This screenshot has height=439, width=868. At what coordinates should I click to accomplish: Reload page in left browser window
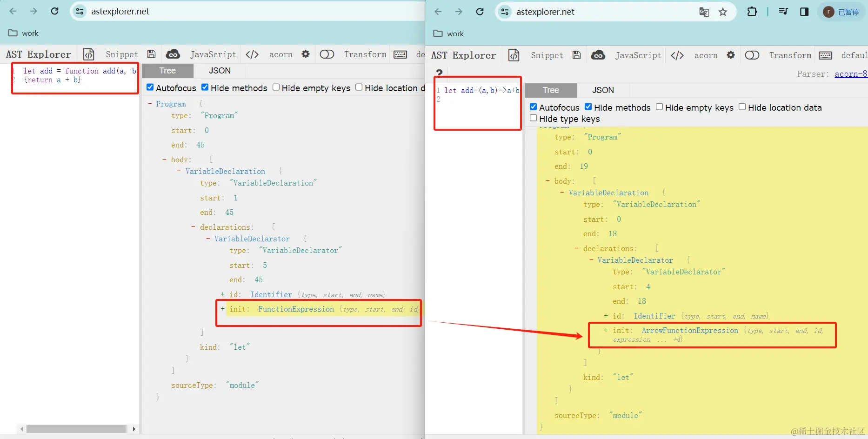coord(54,11)
